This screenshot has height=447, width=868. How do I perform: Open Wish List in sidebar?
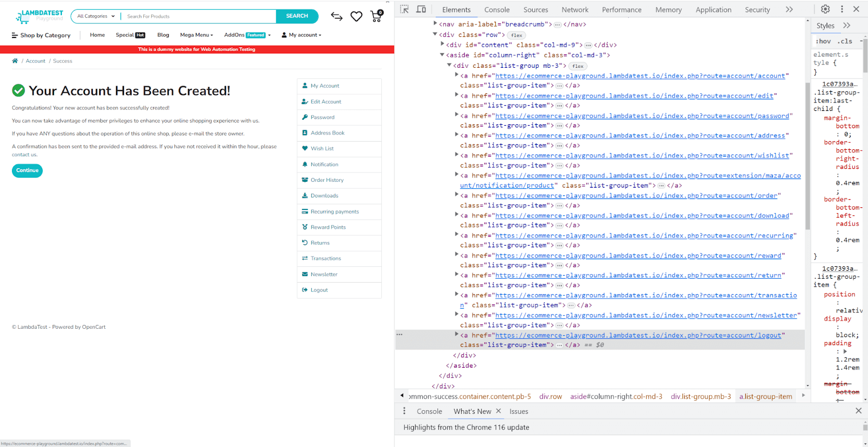[x=339, y=149]
